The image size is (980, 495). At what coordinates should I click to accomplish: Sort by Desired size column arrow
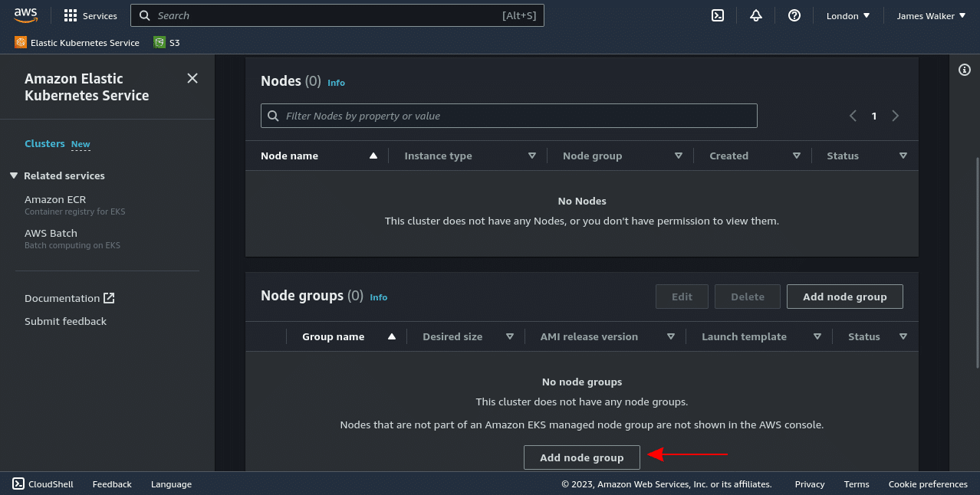510,336
